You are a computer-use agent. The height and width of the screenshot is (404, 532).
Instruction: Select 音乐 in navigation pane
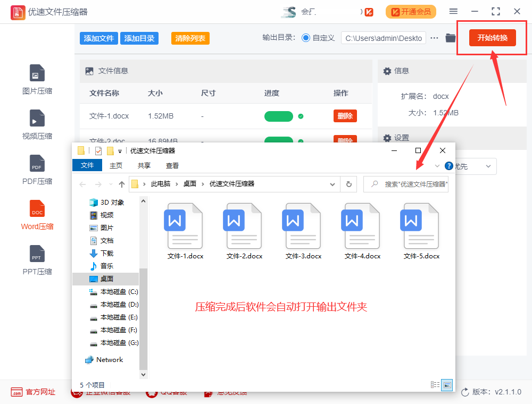[102, 266]
